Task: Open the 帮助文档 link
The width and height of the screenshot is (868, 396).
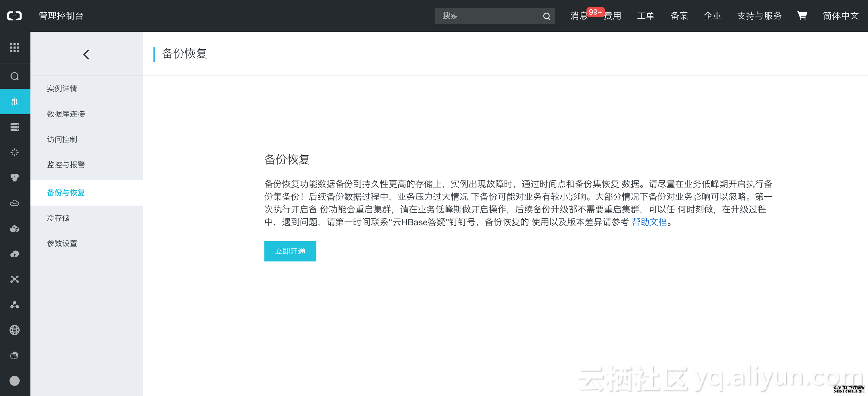Action: pyautogui.click(x=649, y=222)
